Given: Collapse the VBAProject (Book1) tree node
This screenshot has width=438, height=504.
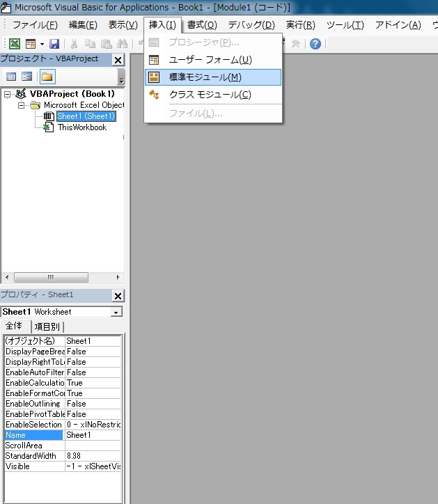Looking at the screenshot, I should [7, 94].
